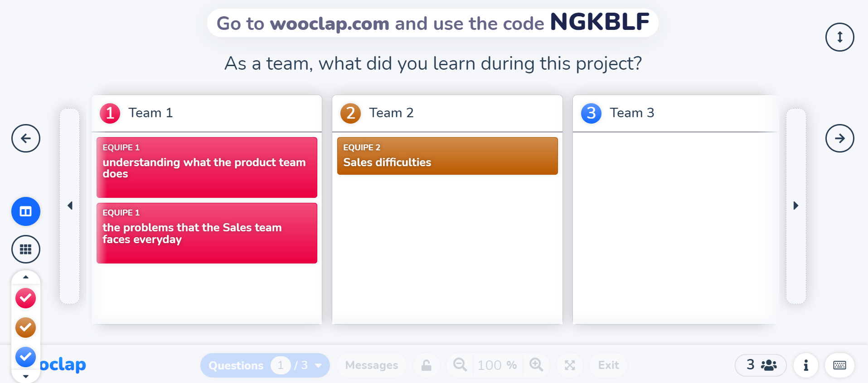Viewport: 868px width, 383px height.
Task: Click the zoom in magnifier icon
Action: click(537, 365)
